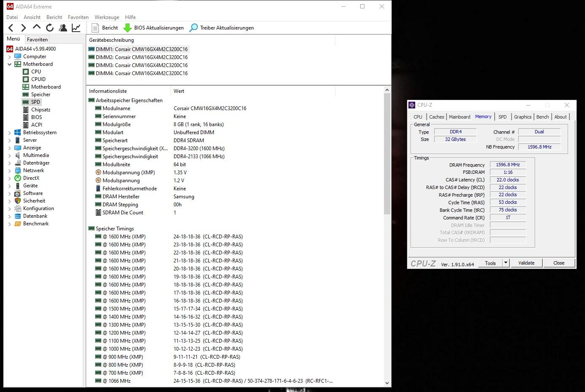Select Motherboard sub-item in the tree
The image size is (585, 392).
(x=46, y=87)
